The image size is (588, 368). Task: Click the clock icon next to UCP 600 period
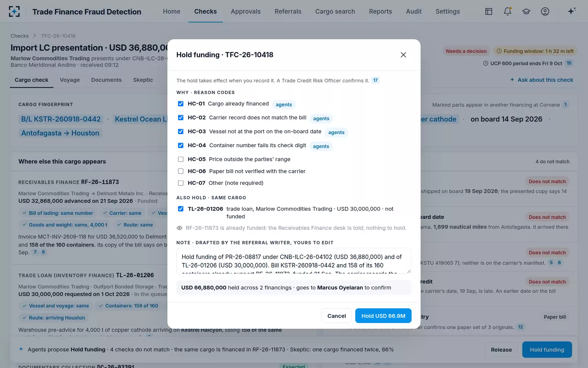[486, 63]
